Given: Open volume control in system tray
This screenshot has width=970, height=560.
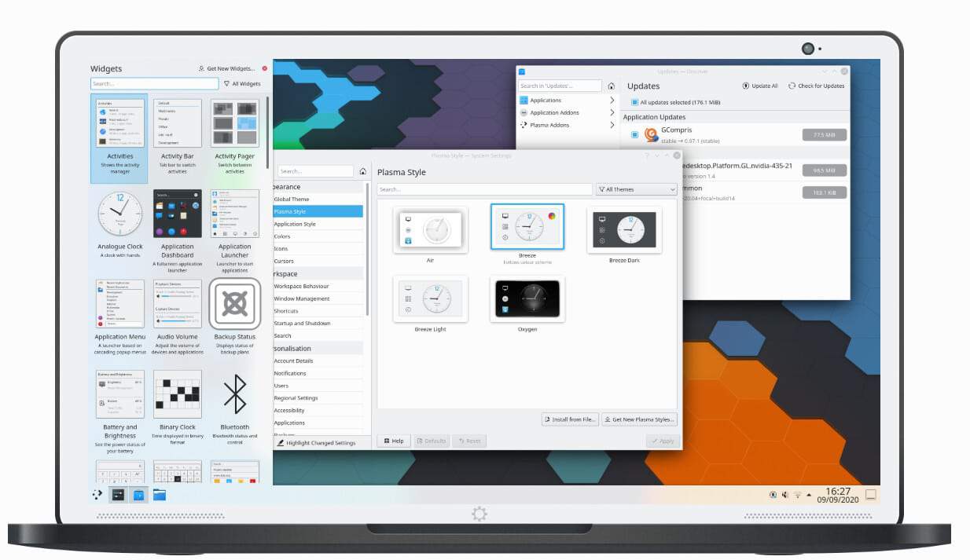Looking at the screenshot, I should click(x=784, y=495).
